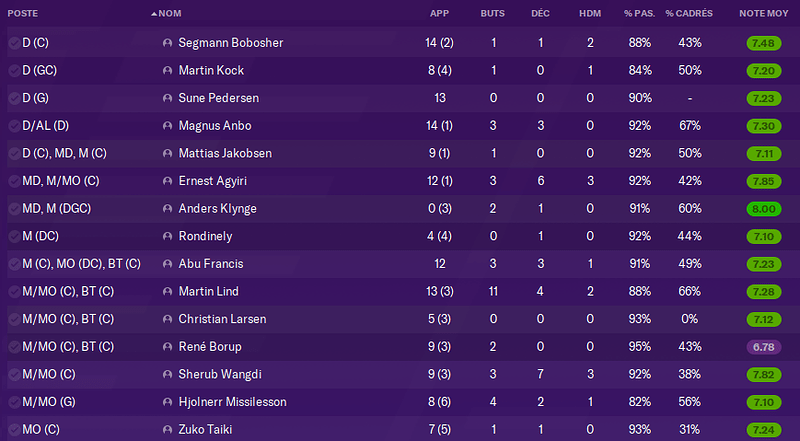Sort the table by the NOM column
The height and width of the screenshot is (441, 800).
pyautogui.click(x=169, y=14)
